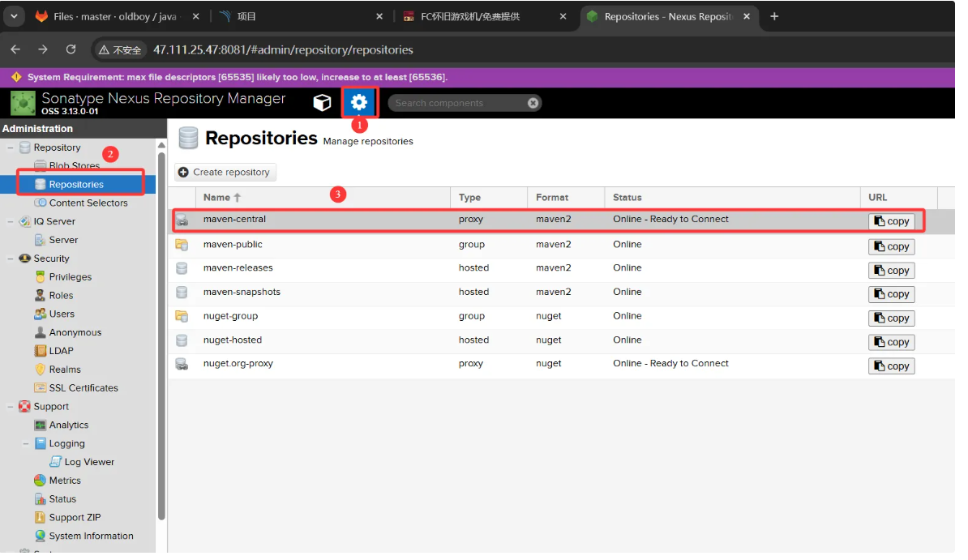Open the nuget.org-proxy repository row

(561, 365)
